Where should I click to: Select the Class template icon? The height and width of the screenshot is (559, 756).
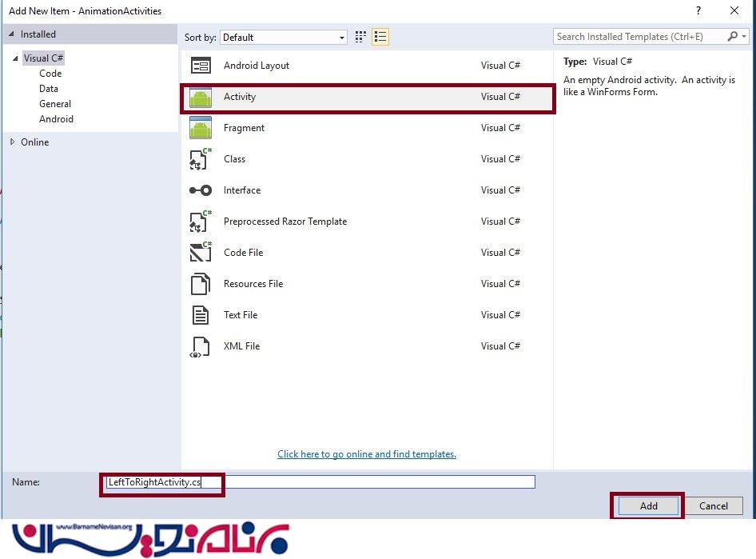pyautogui.click(x=201, y=159)
